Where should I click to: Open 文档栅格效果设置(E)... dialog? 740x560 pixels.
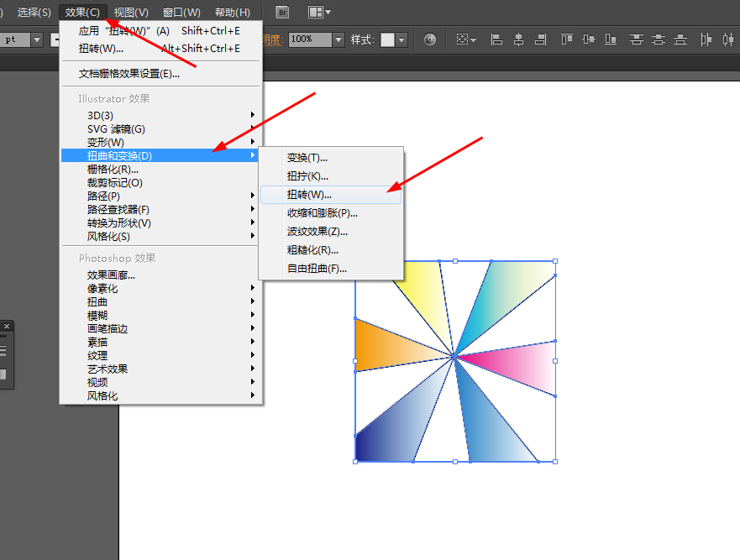[160, 74]
